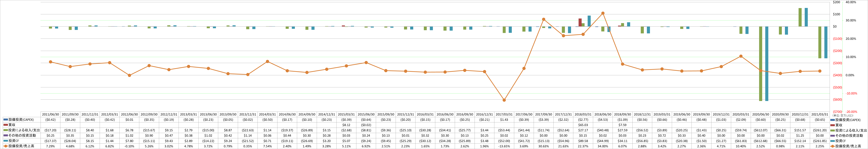This screenshot has height=149, width=868.
Task: Click the tall green bar at 2020/06/30
Action: tap(761, 64)
